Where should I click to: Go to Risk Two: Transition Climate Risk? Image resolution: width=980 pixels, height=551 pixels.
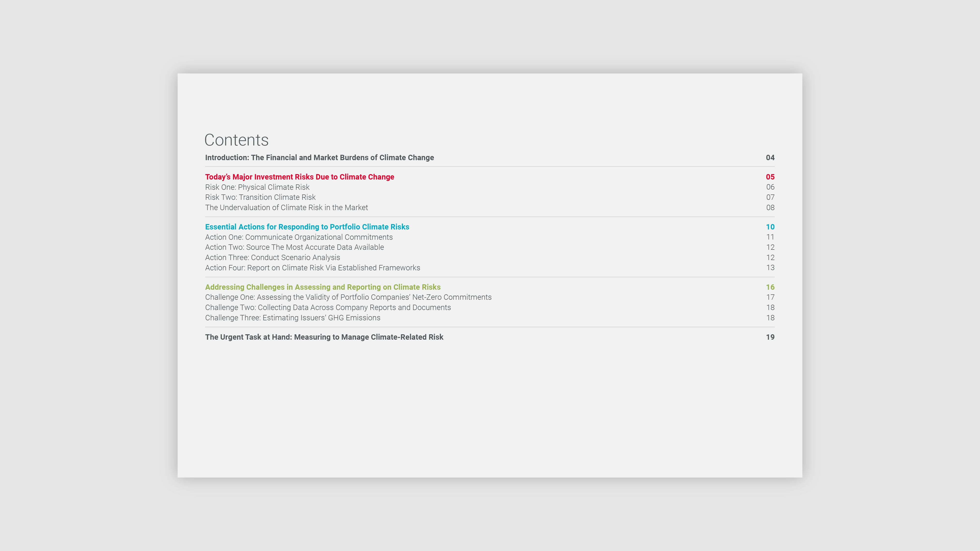[260, 197]
